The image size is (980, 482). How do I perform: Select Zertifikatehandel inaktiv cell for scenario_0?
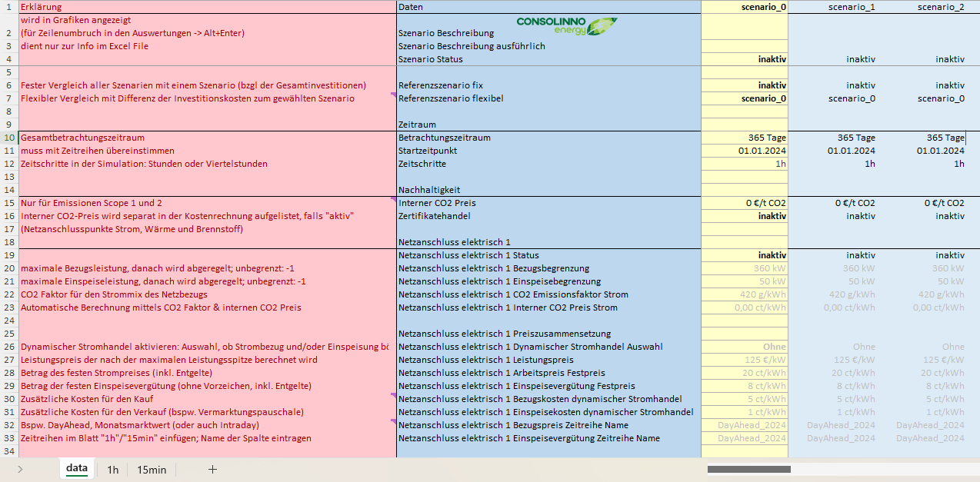tap(745, 216)
